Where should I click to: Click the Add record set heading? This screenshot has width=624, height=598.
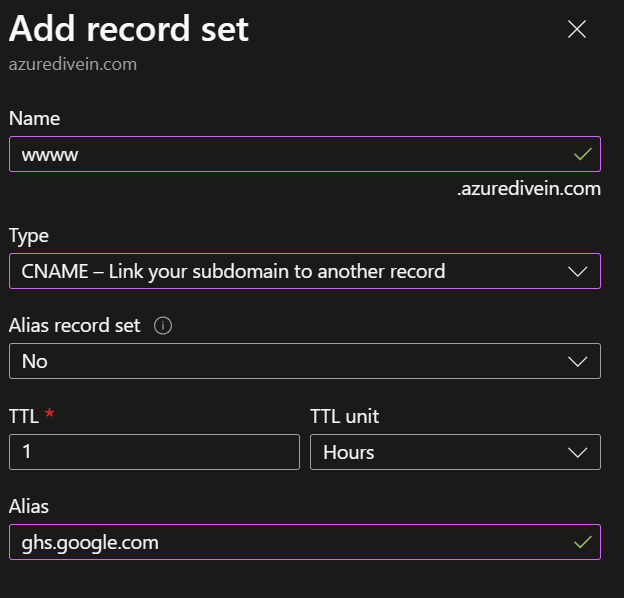(x=129, y=29)
